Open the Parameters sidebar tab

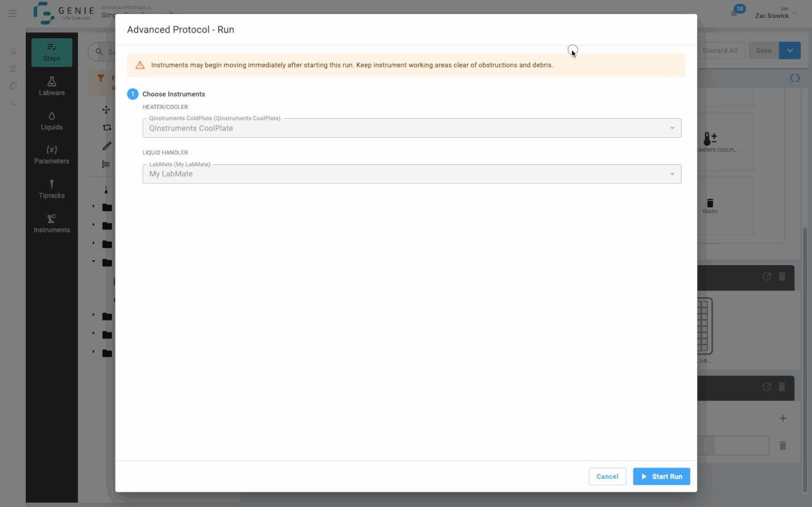(52, 154)
